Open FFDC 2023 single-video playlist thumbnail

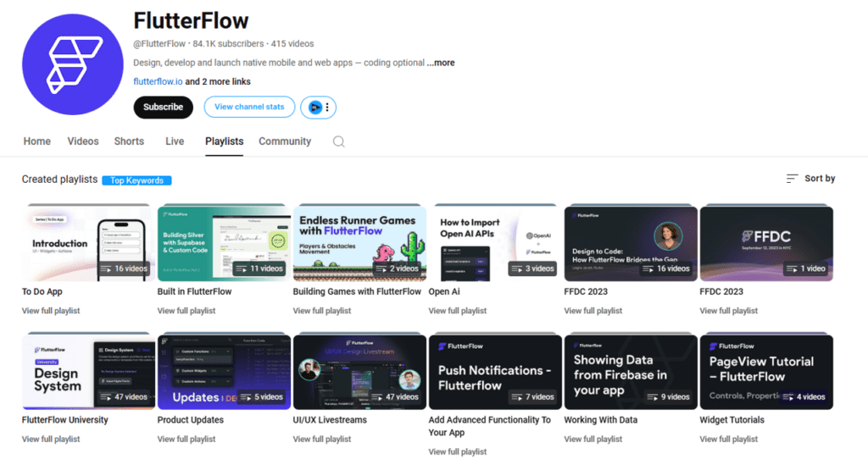(766, 243)
